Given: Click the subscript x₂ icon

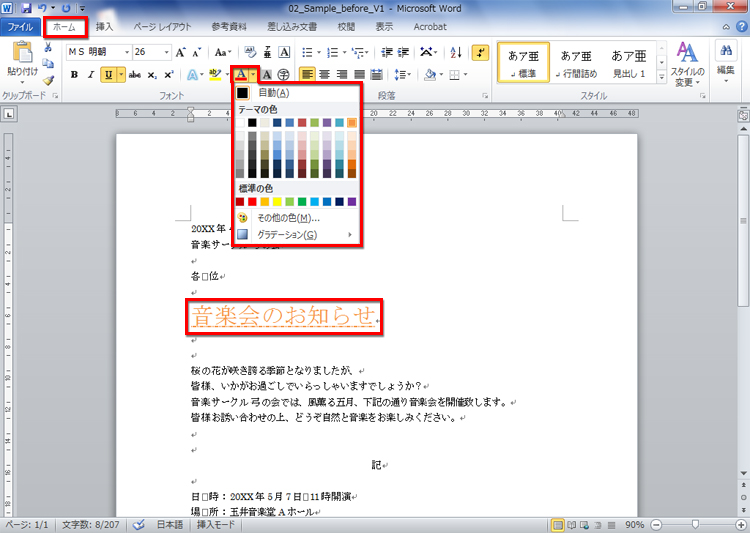Looking at the screenshot, I should (x=152, y=75).
